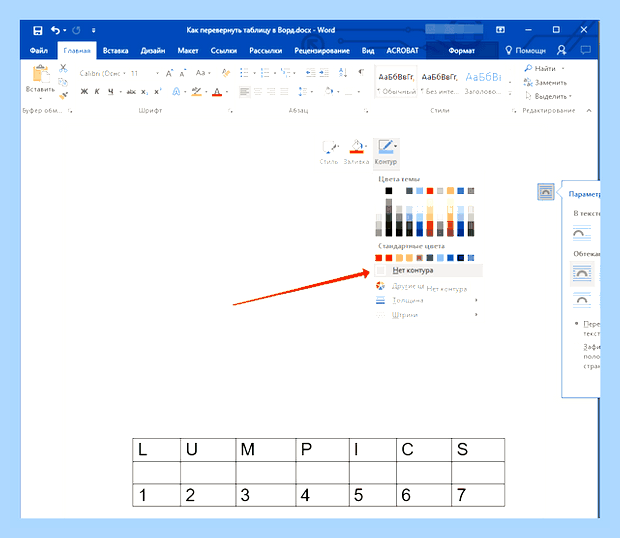This screenshot has height=538, width=620.
Task: Open the Aa change case dropdown
Action: click(203, 73)
